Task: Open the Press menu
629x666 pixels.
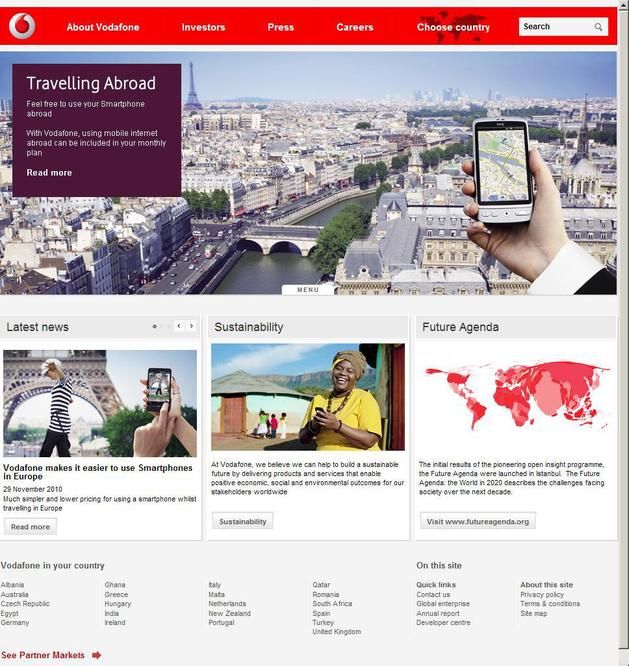Action: point(281,27)
